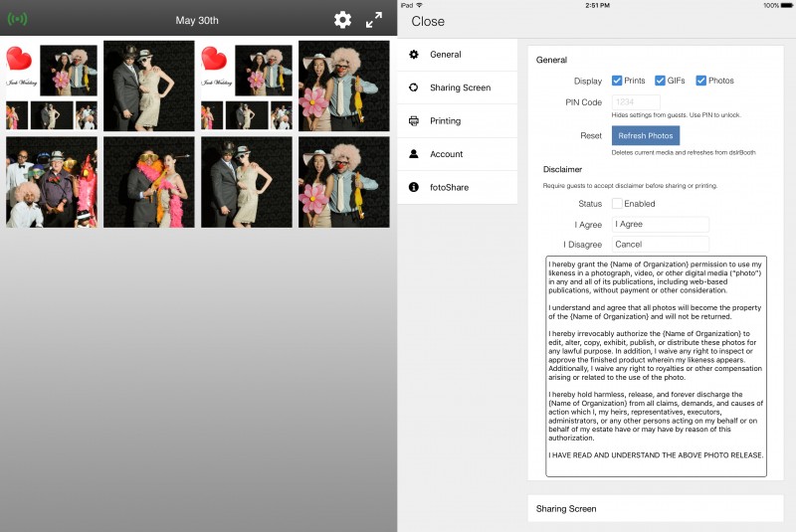
Task: Open first heart collage print thumbnail
Action: (52, 86)
